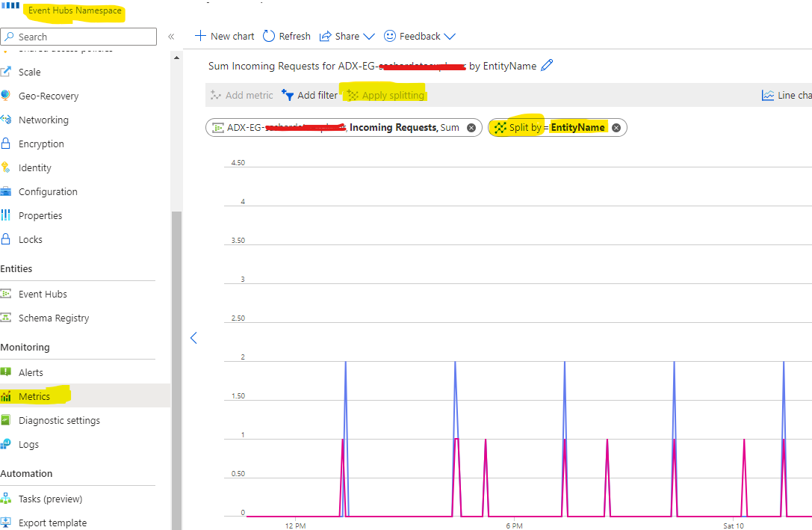This screenshot has height=530, width=812.
Task: Click the Locks padlock icon
Action: pos(6,239)
